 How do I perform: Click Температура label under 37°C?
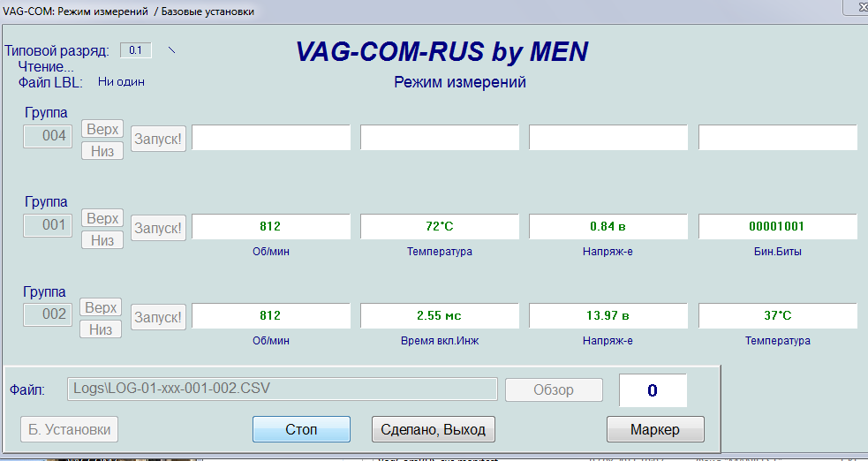click(778, 341)
